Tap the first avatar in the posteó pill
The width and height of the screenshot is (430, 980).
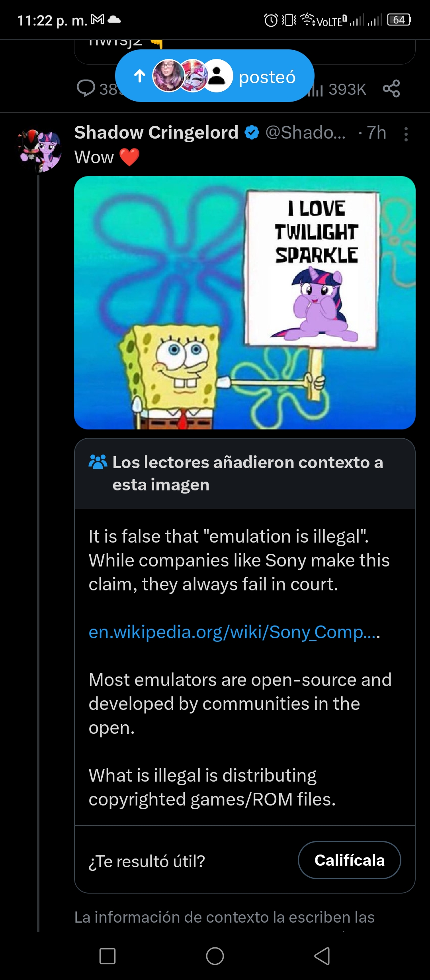click(169, 76)
